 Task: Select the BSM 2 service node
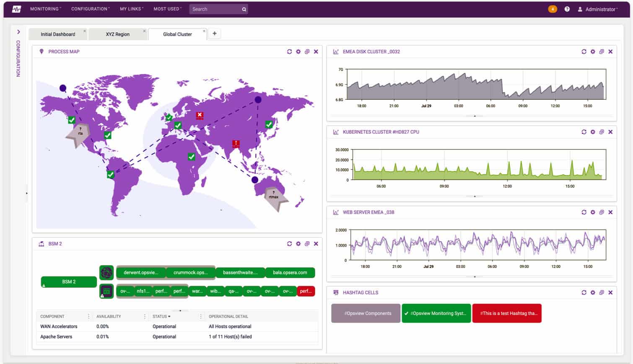pyautogui.click(x=69, y=282)
